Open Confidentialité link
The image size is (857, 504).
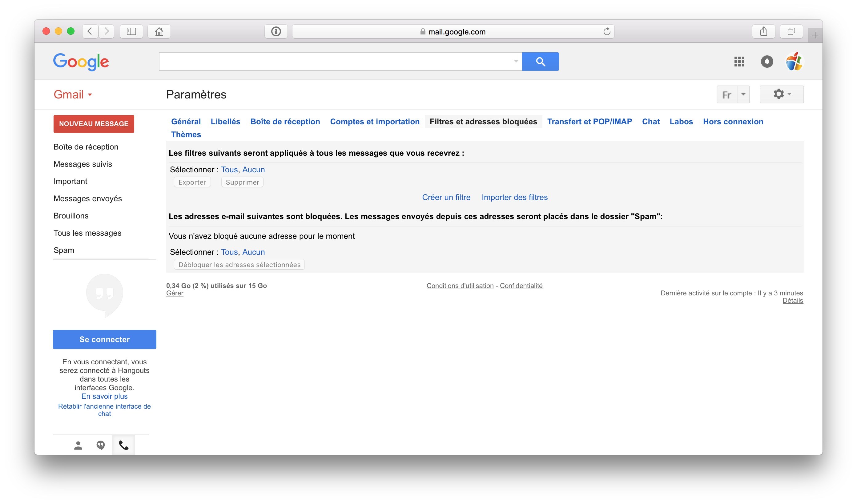(521, 286)
